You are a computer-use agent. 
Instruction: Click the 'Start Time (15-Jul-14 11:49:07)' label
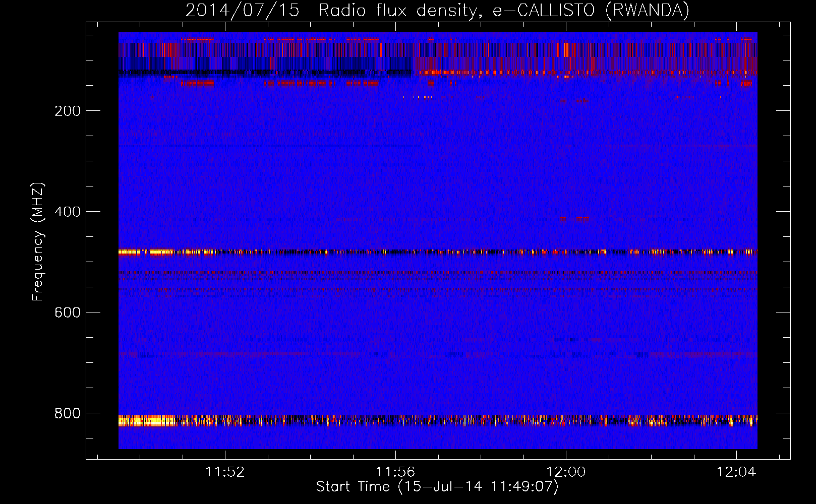point(437,487)
